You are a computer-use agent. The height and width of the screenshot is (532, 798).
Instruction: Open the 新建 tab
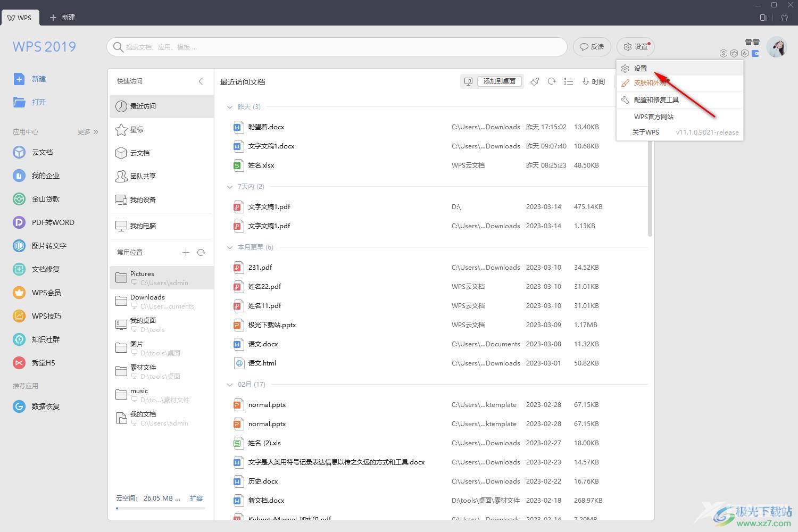63,18
